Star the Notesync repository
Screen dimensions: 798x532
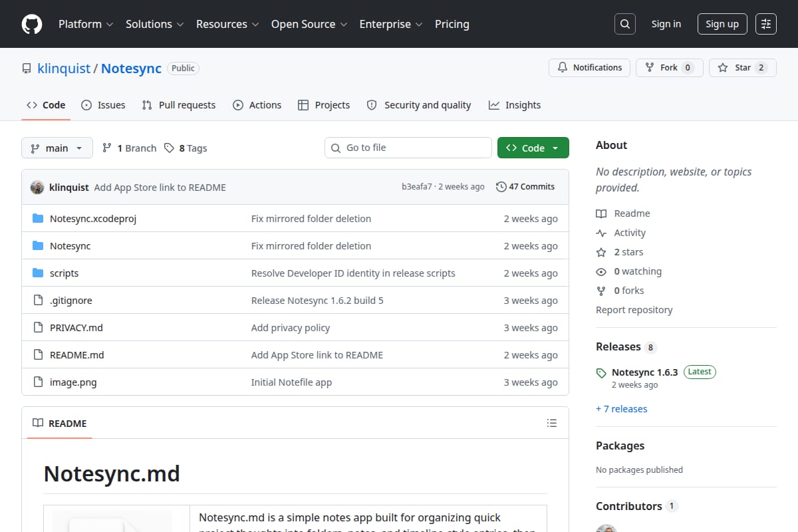pos(743,68)
